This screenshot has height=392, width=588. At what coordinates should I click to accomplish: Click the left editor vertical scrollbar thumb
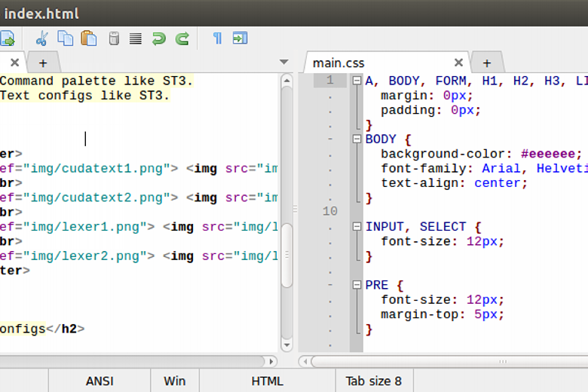(287, 256)
